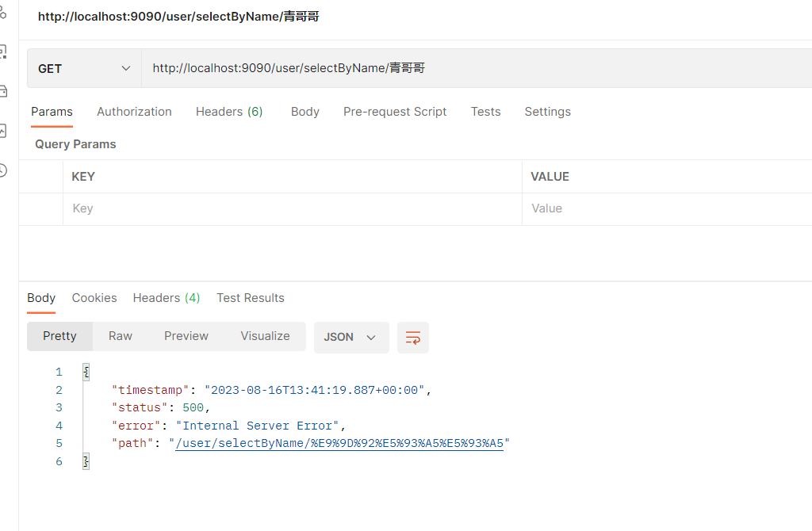This screenshot has height=531, width=812.
Task: Click the closing brace on line 6
Action: 86,461
